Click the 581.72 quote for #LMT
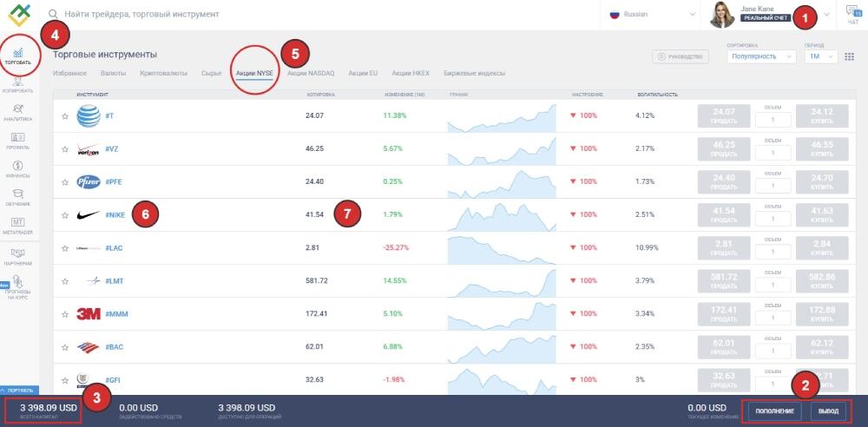868x427 pixels. (x=317, y=281)
